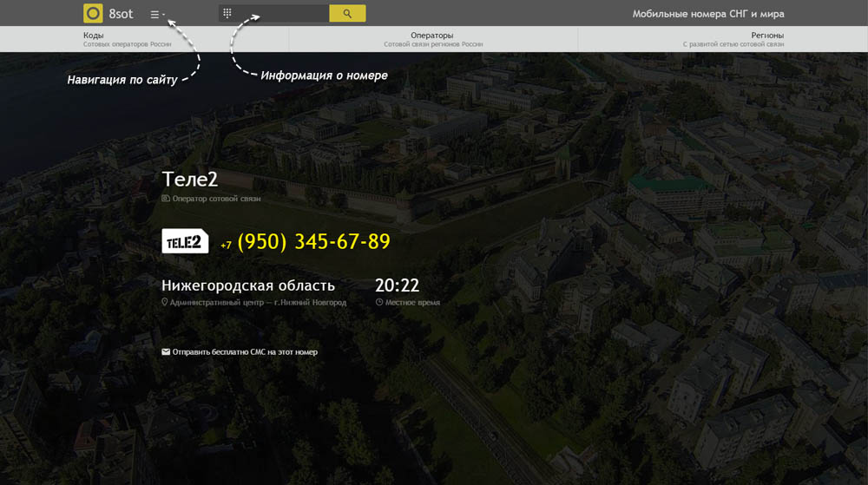Click 'Отправить бесплатно СМС на этот номер'
Viewport: 868px width, 485px height.
tap(245, 351)
